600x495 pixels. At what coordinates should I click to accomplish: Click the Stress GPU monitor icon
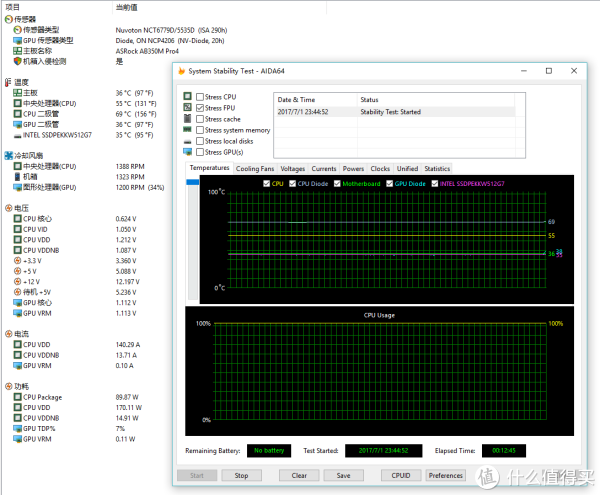(x=188, y=152)
